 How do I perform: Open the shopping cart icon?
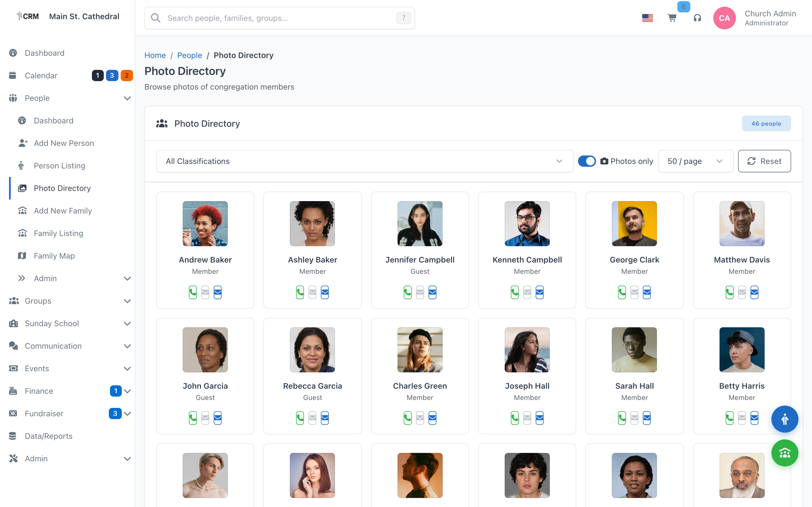(672, 18)
